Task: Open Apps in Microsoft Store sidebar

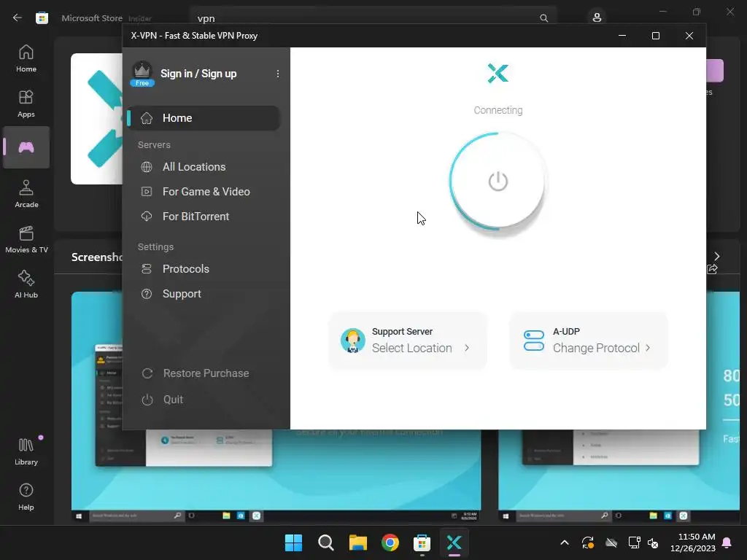Action: 26,104
